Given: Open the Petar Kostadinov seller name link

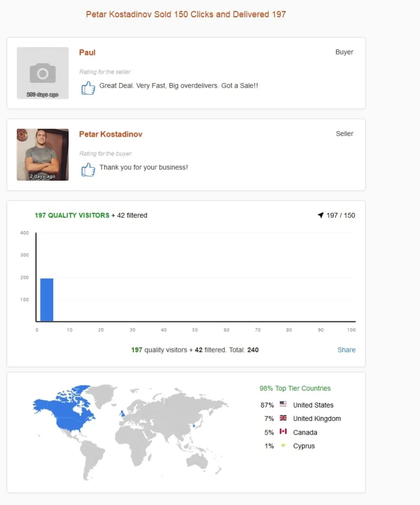Looking at the screenshot, I should click(x=111, y=134).
